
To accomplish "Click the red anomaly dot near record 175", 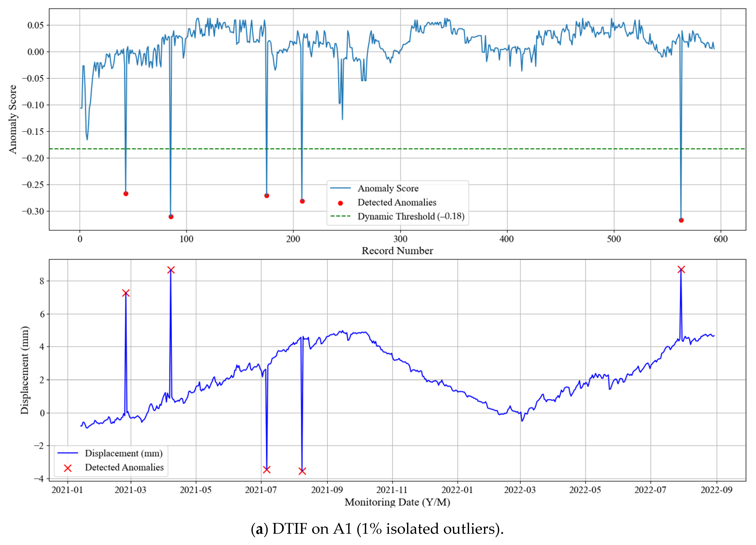I will (x=267, y=196).
